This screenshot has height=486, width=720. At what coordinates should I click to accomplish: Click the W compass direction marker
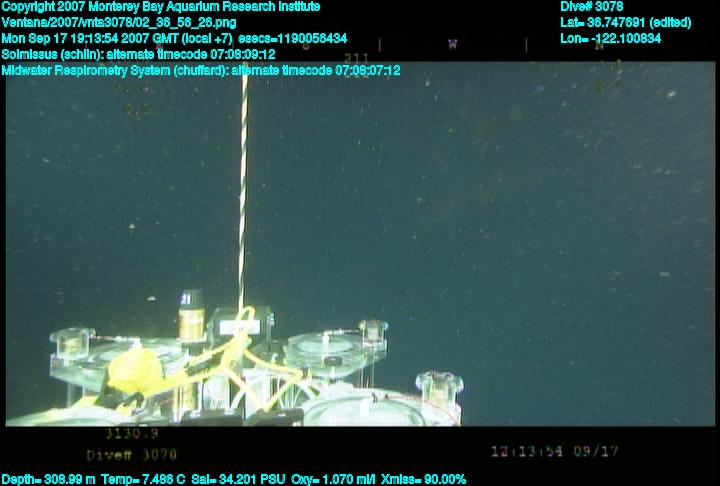[x=452, y=44]
